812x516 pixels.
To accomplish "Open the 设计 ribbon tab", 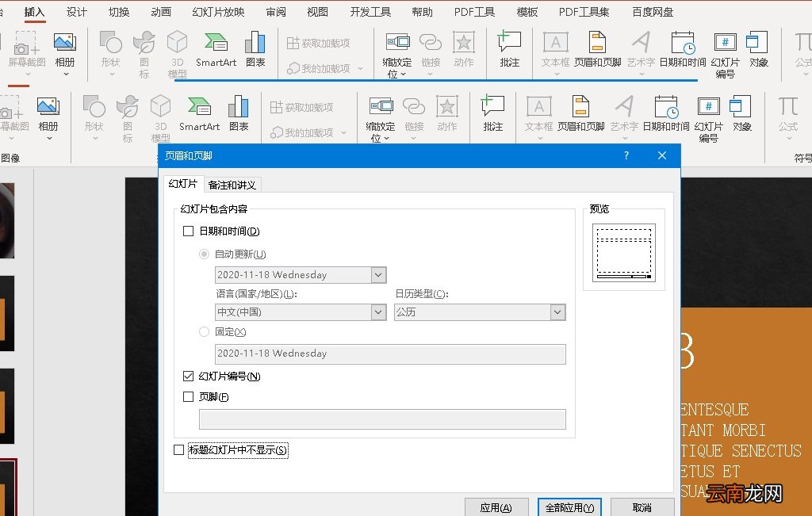I will point(77,12).
